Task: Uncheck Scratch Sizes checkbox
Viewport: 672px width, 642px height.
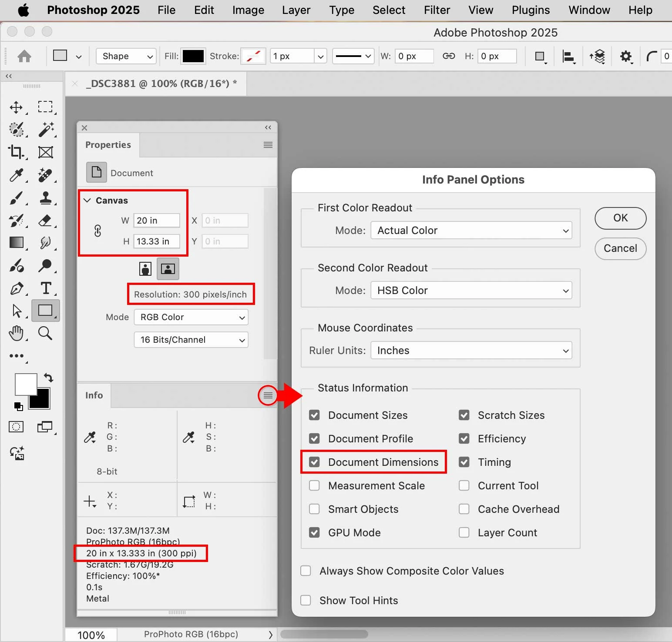Action: pyautogui.click(x=464, y=415)
